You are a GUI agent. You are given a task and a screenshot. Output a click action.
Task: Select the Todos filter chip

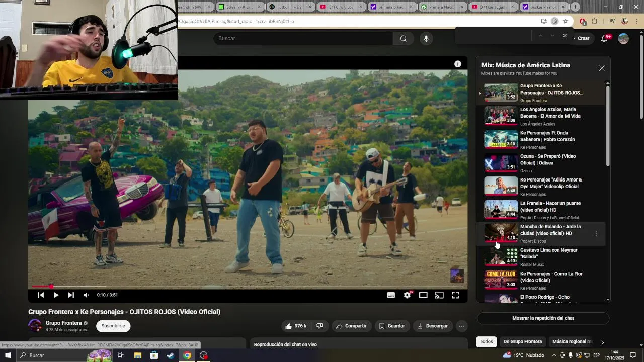click(486, 342)
